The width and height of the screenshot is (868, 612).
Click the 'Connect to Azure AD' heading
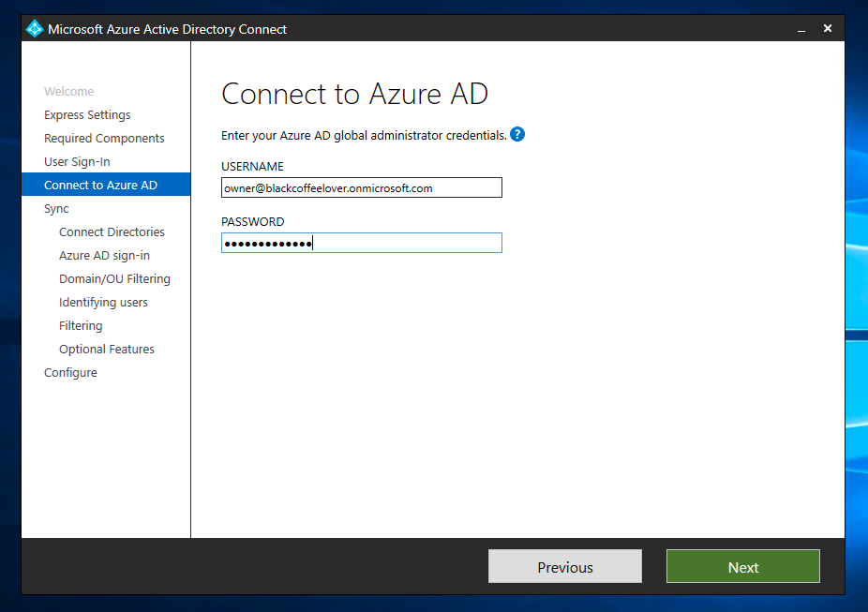(x=355, y=94)
